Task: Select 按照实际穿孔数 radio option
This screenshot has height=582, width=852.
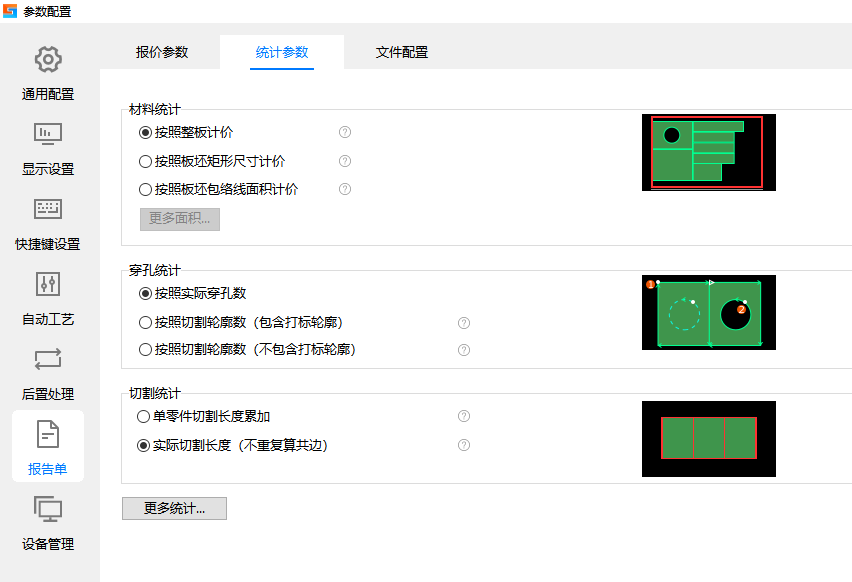Action: point(192,293)
